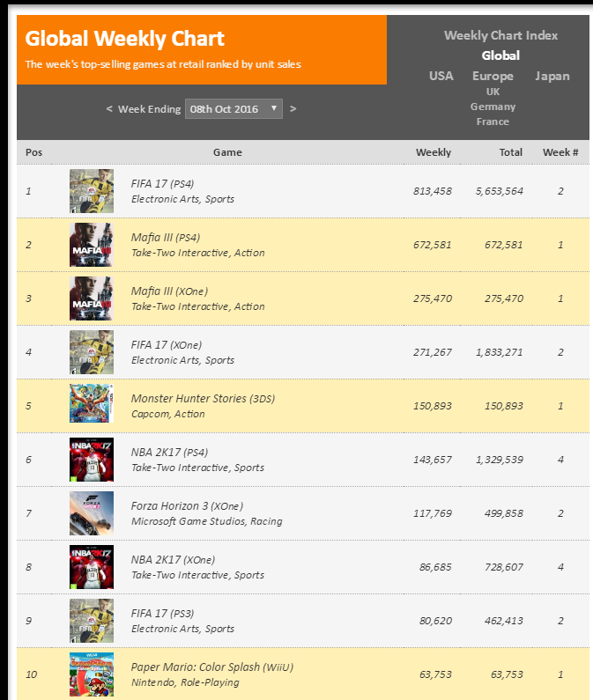Select the UK chart link
The image size is (593, 700).
point(493,92)
